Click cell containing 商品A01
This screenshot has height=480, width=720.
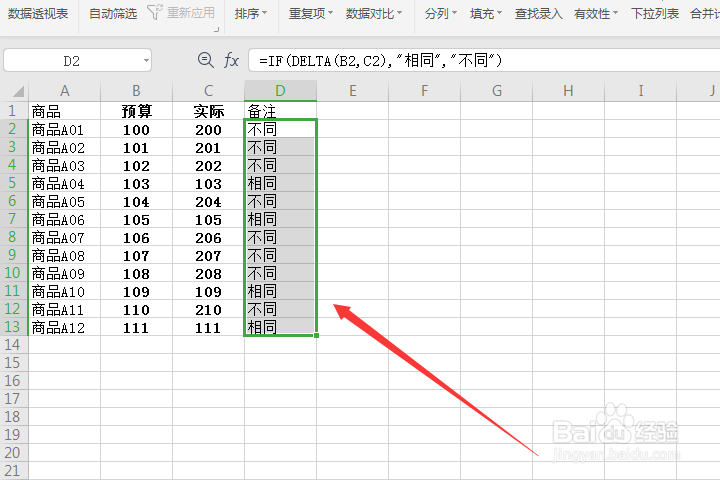pos(64,129)
